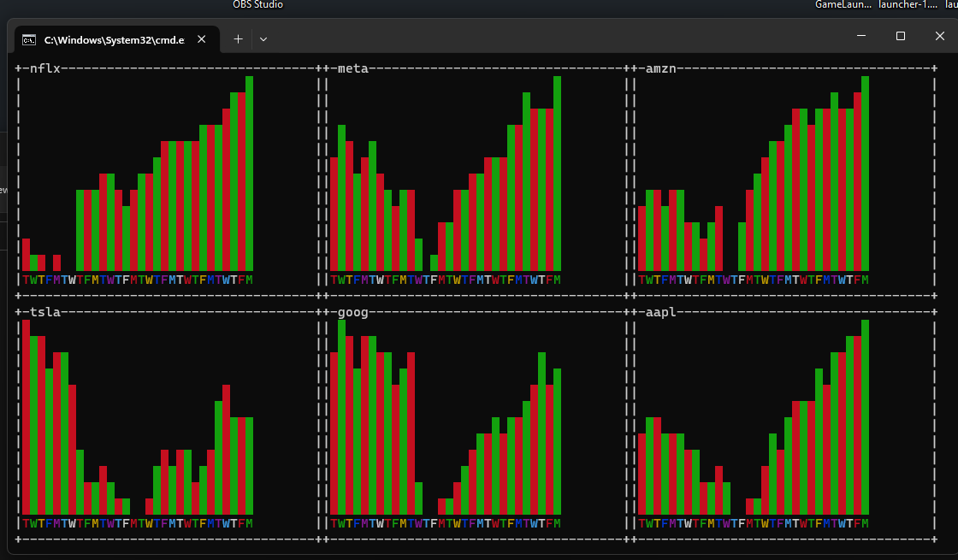The height and width of the screenshot is (560, 958).
Task: Click the 'aapl' chart title
Action: (661, 312)
